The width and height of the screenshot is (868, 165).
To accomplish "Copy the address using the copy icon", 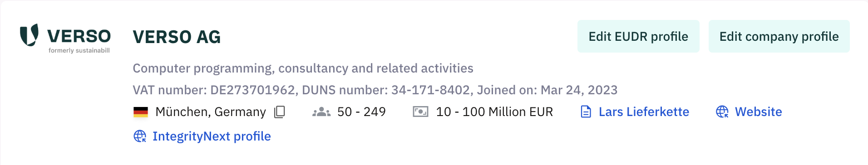I will click(280, 112).
